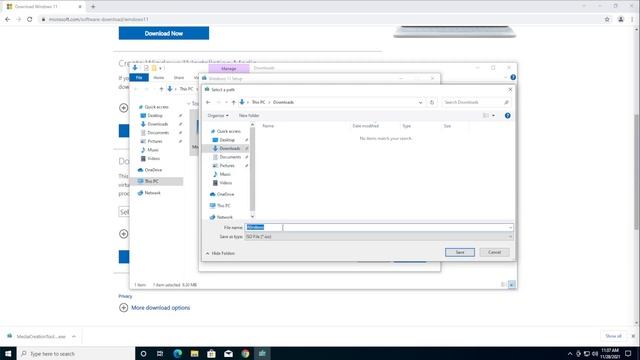Image resolution: width=640 pixels, height=360 pixels.
Task: Click This PC in the dialog address breadcrumb
Action: (258, 102)
